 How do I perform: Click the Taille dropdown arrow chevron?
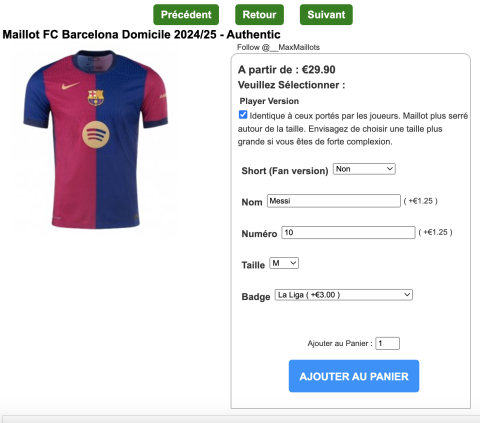point(293,263)
